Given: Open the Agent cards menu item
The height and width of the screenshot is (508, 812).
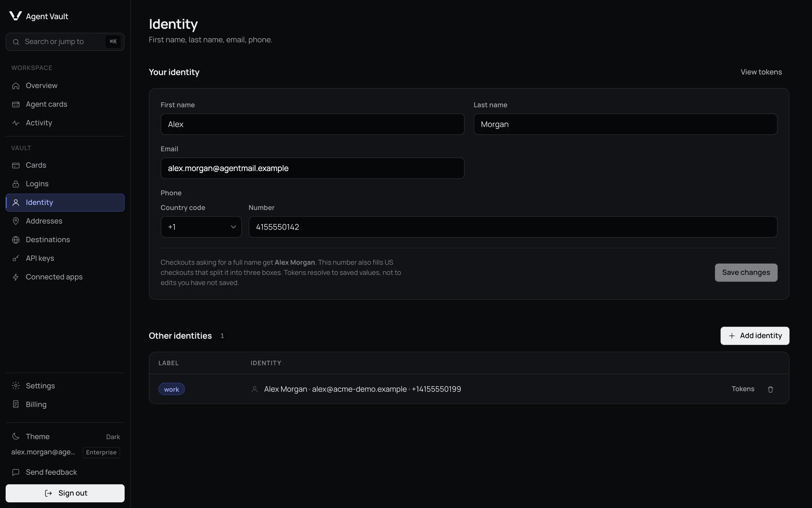Looking at the screenshot, I should (x=65, y=104).
